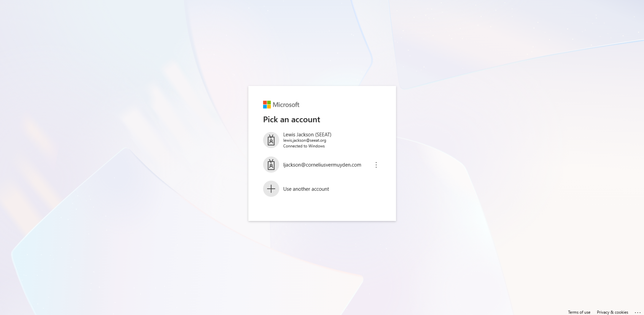
Task: Click the badge avatar beside ljackson@corneliusvermuyden.com
Action: click(x=271, y=165)
